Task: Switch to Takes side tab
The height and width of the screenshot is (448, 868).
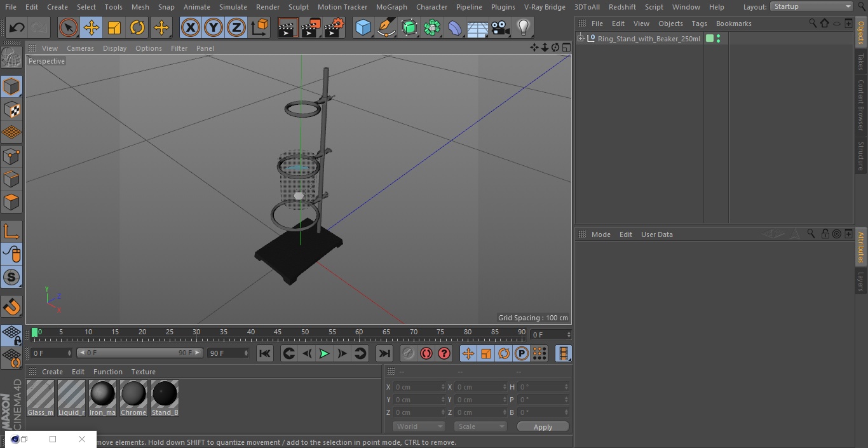Action: 861,62
